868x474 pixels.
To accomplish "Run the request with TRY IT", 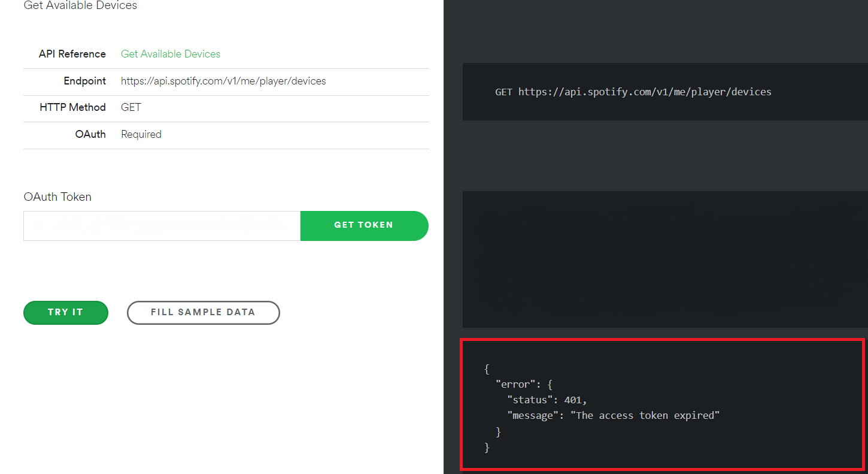I will click(66, 312).
